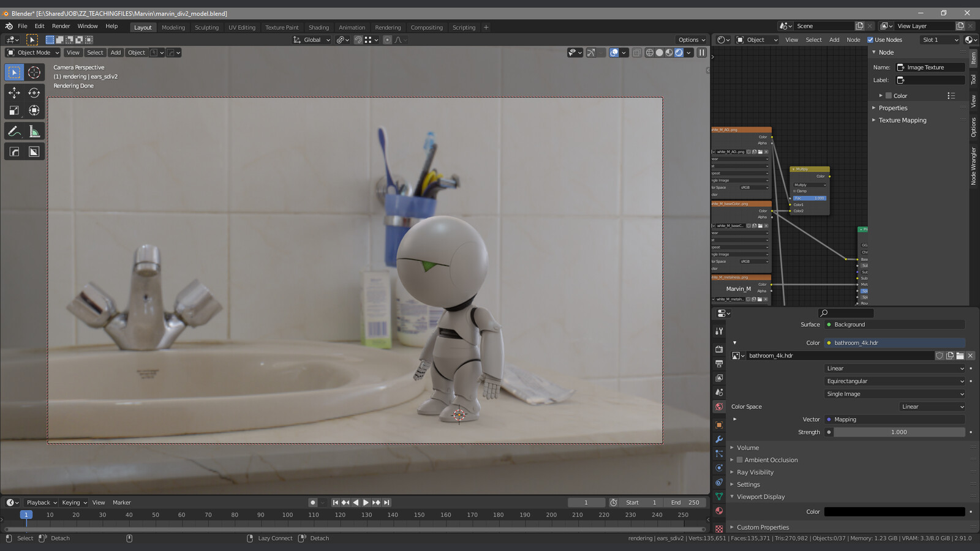Click the End frame field

point(685,503)
